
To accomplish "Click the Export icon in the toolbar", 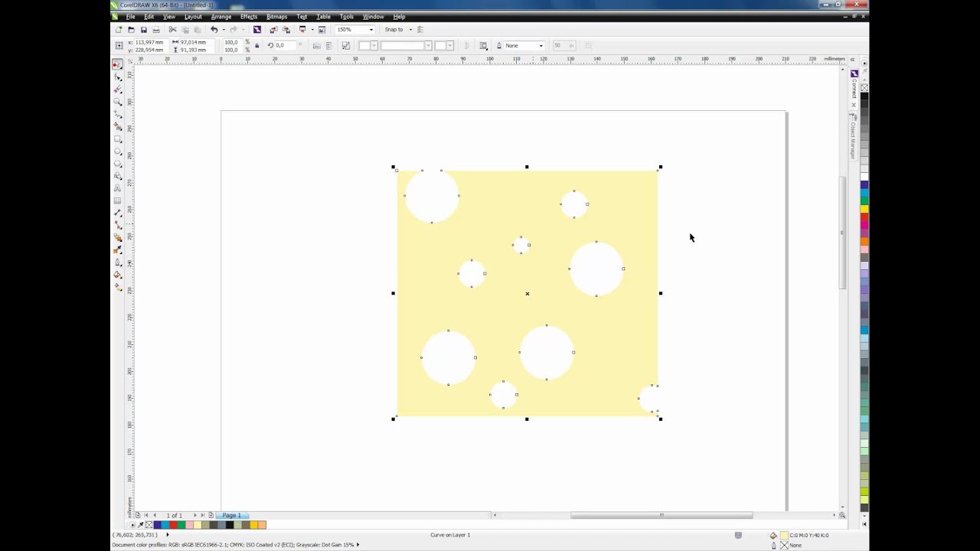I will (286, 30).
